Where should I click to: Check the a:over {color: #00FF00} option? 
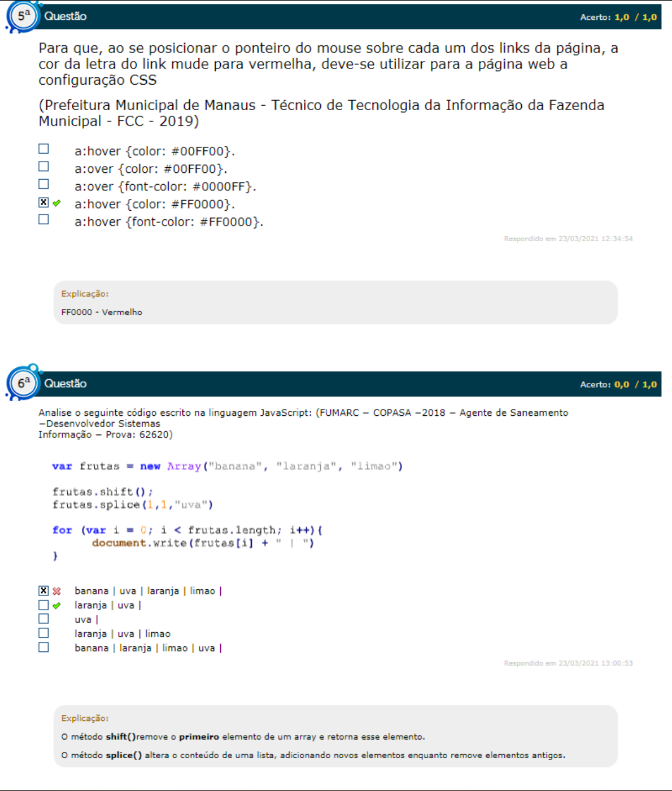coord(43,167)
